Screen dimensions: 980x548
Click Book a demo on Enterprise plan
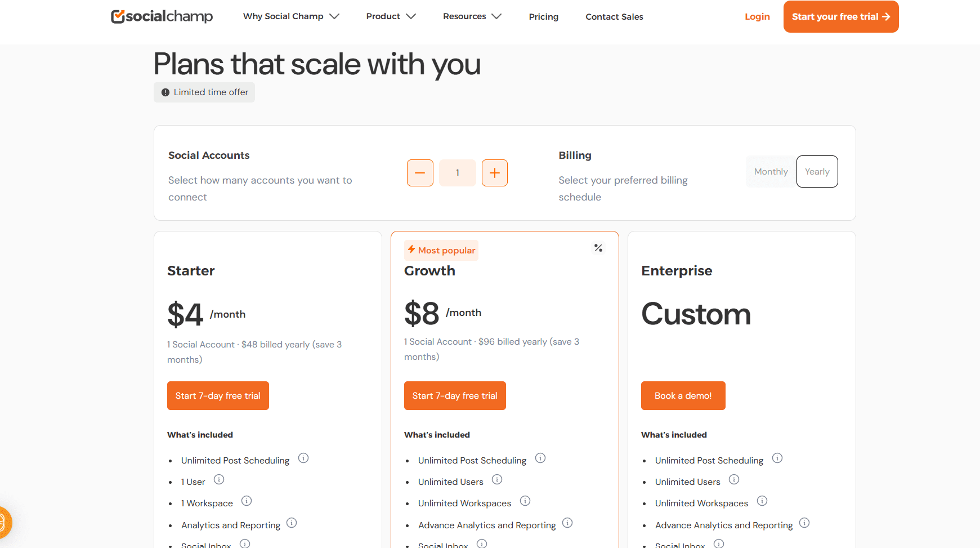[683, 395]
